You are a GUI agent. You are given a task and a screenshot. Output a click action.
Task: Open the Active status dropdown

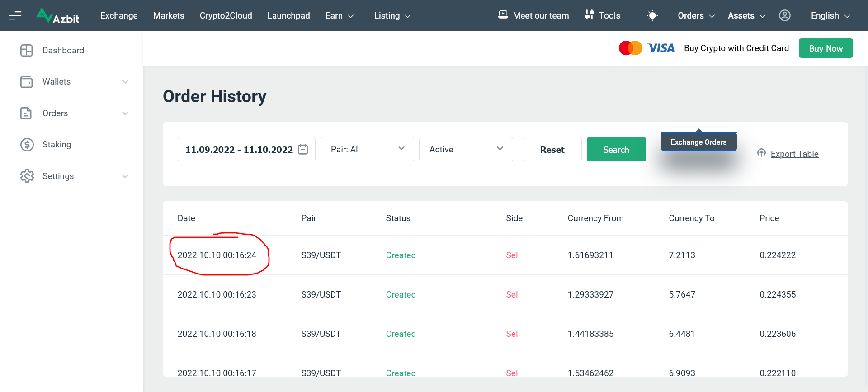(466, 149)
